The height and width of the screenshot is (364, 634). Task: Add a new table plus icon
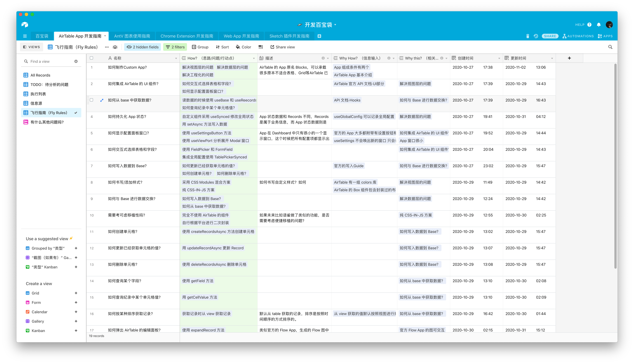(x=319, y=36)
